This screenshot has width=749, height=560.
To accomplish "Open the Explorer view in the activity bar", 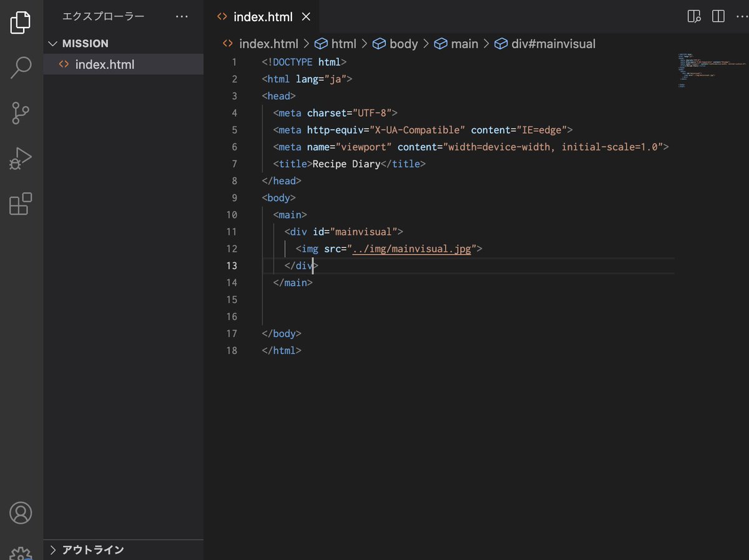I will pos(21,23).
